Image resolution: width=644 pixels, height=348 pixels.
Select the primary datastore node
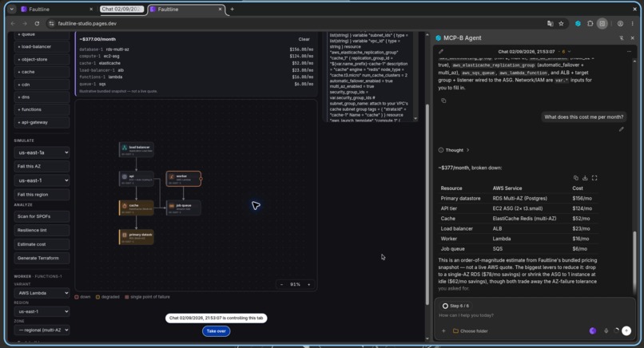tap(137, 237)
